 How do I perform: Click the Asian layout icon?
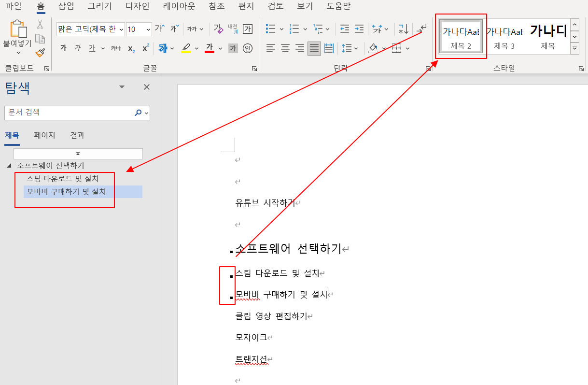click(378, 29)
